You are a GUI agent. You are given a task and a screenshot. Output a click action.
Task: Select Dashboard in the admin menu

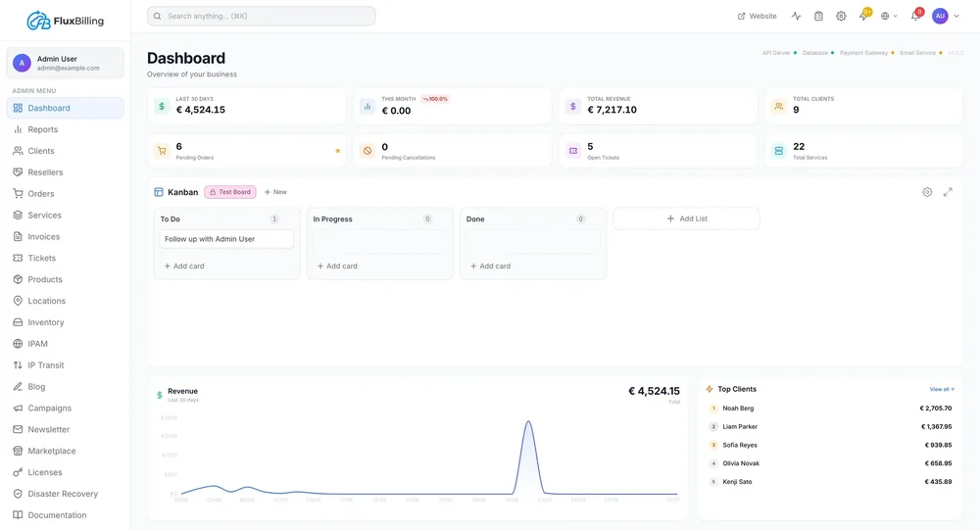[65, 108]
